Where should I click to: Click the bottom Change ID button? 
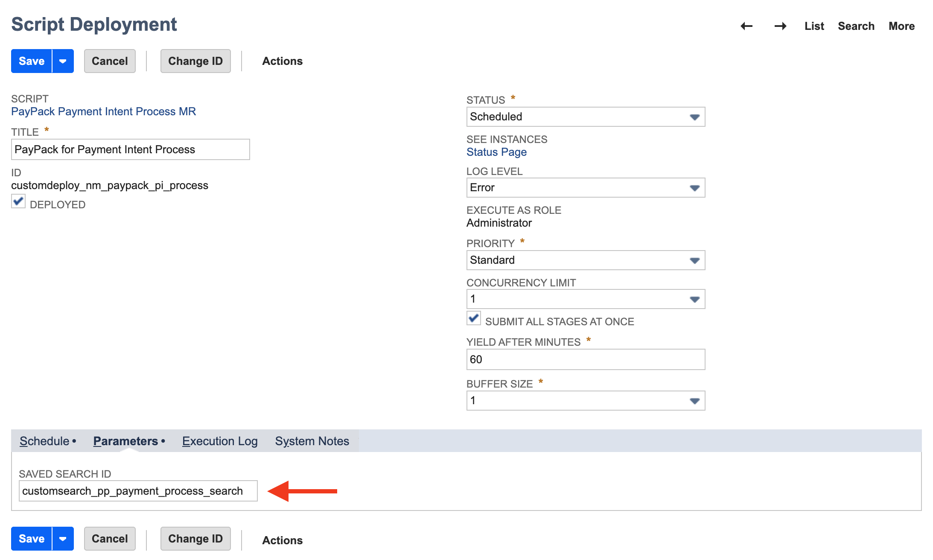click(195, 539)
